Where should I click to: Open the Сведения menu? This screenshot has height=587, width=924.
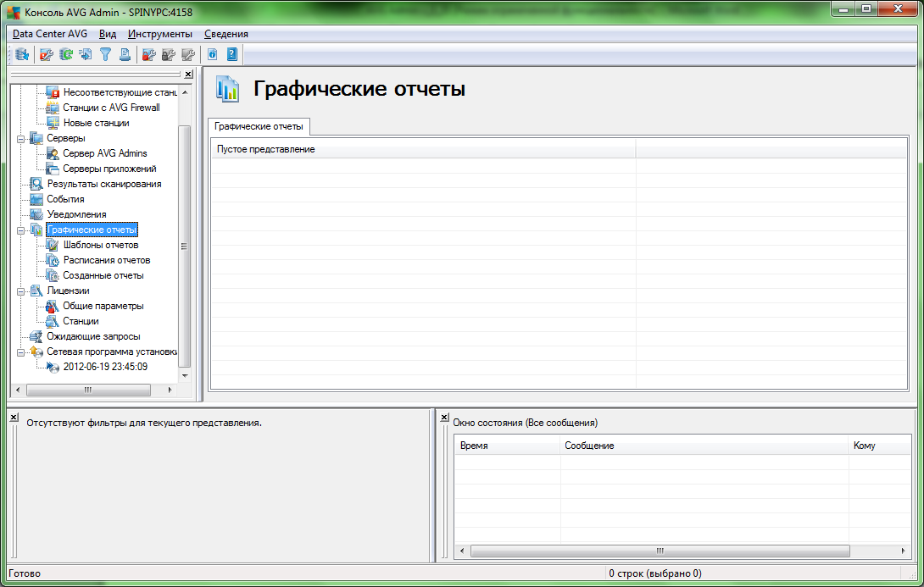click(x=226, y=34)
